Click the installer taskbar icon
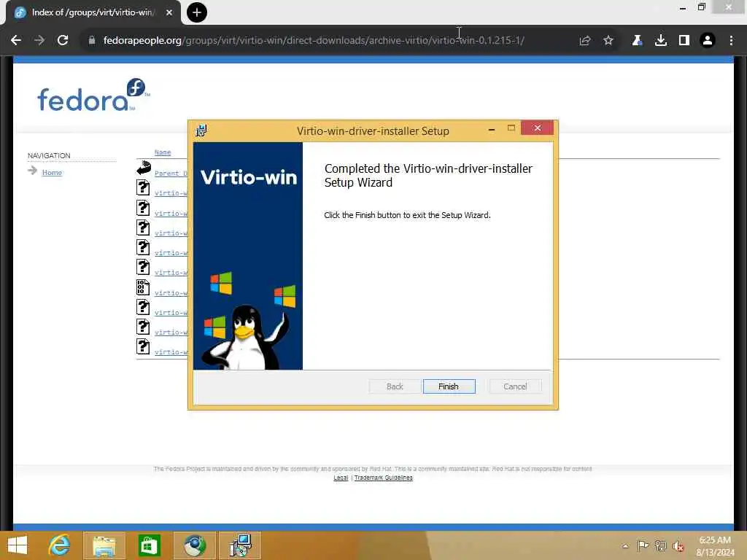747x560 pixels. pos(240,545)
